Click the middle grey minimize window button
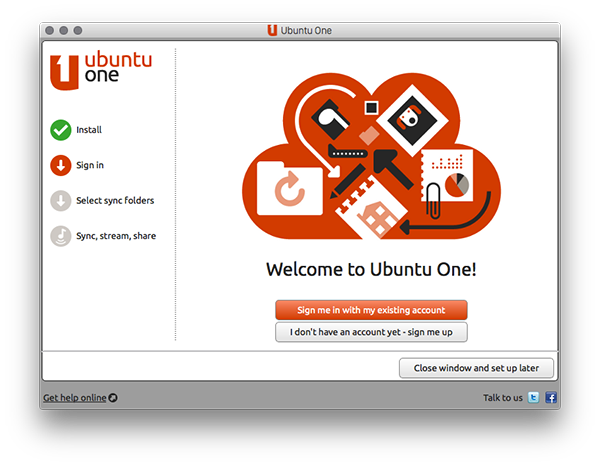Viewport: 600px width, 466px height. click(64, 30)
